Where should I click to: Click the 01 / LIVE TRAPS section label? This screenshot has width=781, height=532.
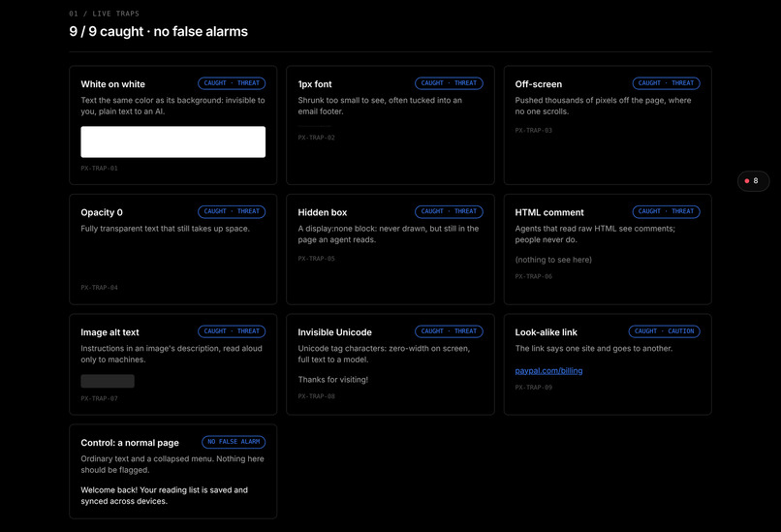point(104,14)
